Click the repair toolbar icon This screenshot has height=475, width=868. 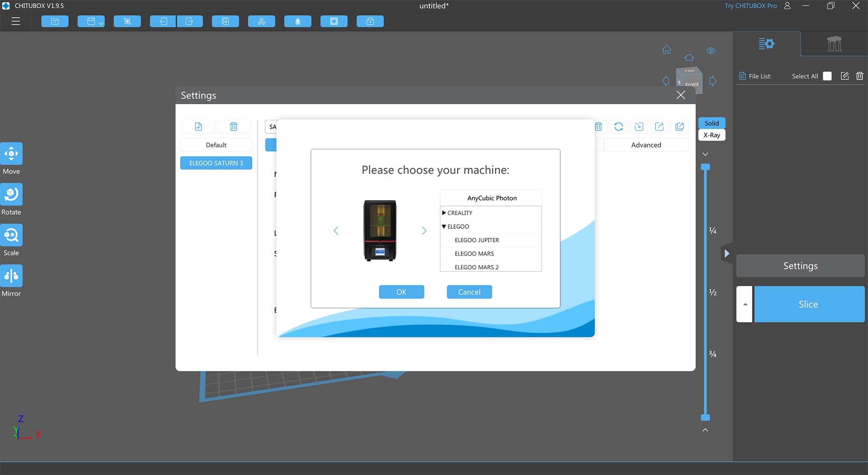370,21
